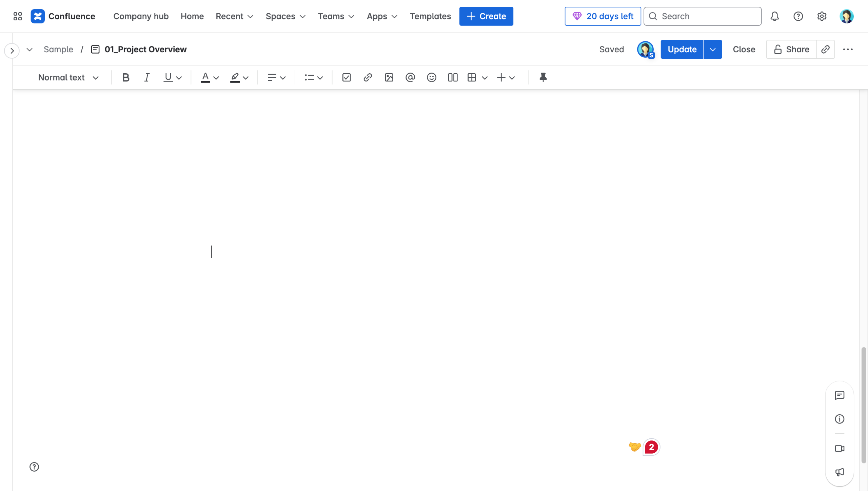
Task: Click the Share button
Action: pos(791,50)
